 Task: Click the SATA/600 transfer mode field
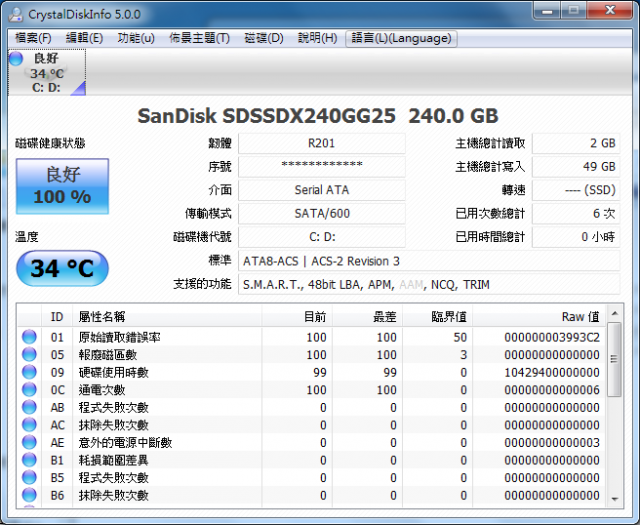[322, 214]
